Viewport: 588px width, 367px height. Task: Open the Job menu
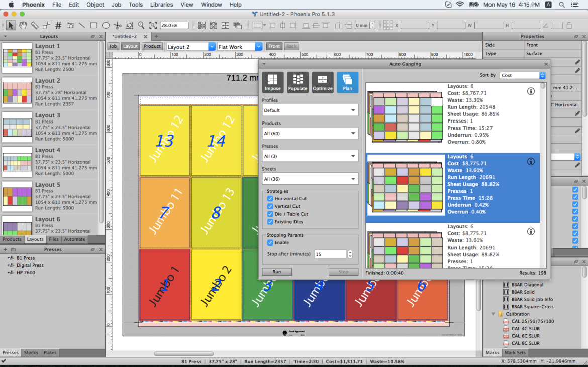[x=116, y=5]
